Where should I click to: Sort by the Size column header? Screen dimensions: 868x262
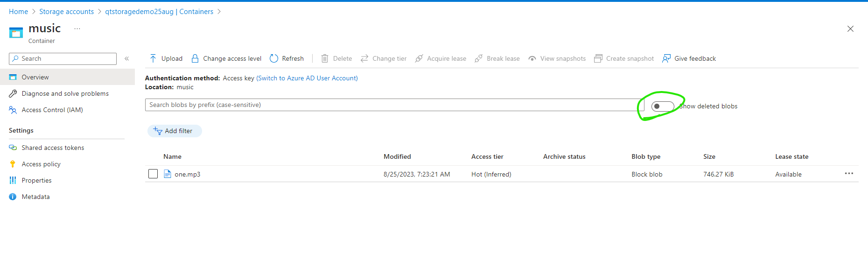709,156
